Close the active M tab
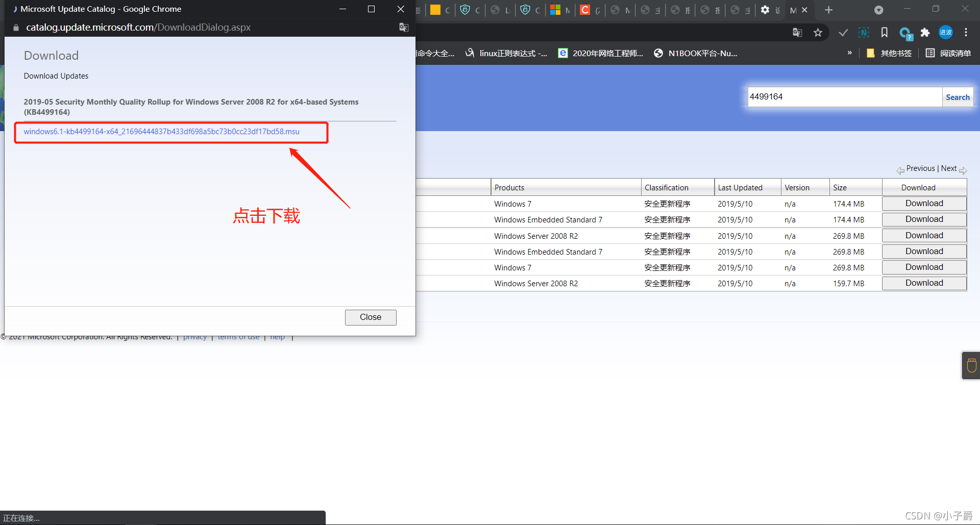 click(805, 10)
